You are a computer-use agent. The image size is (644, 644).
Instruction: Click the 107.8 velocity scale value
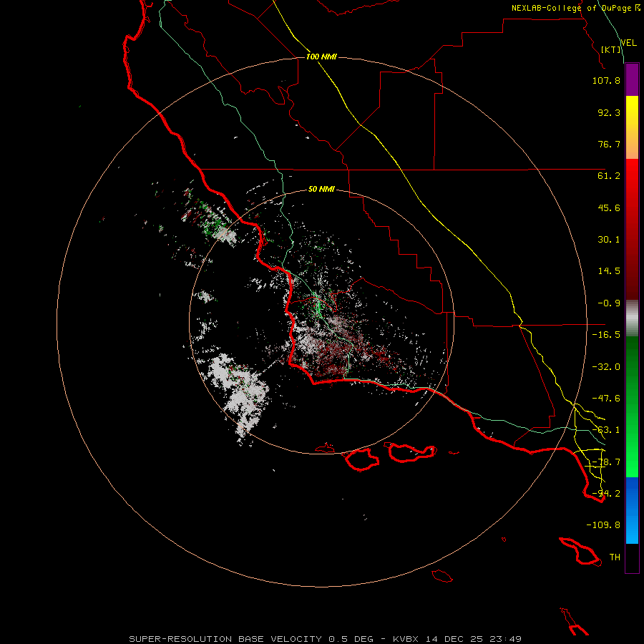[x=606, y=80]
